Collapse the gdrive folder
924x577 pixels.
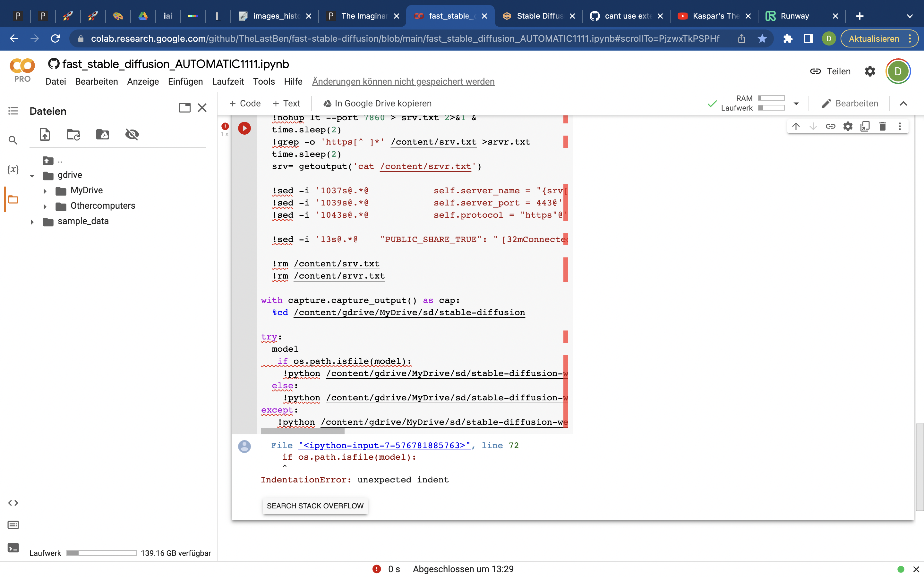[x=32, y=175]
